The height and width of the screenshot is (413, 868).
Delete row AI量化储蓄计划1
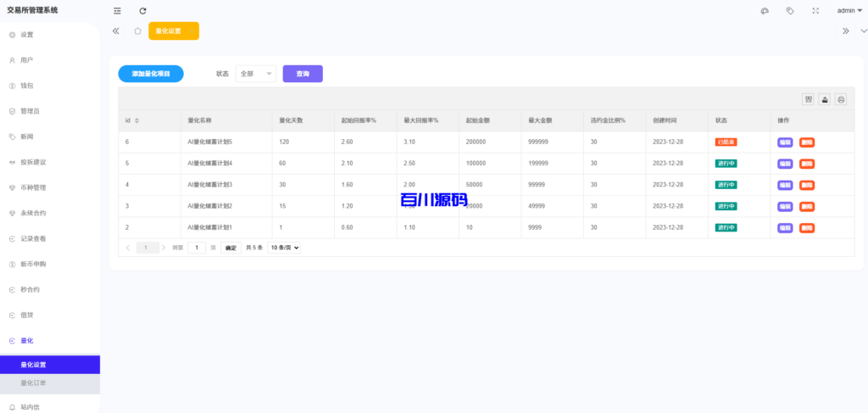click(x=807, y=227)
